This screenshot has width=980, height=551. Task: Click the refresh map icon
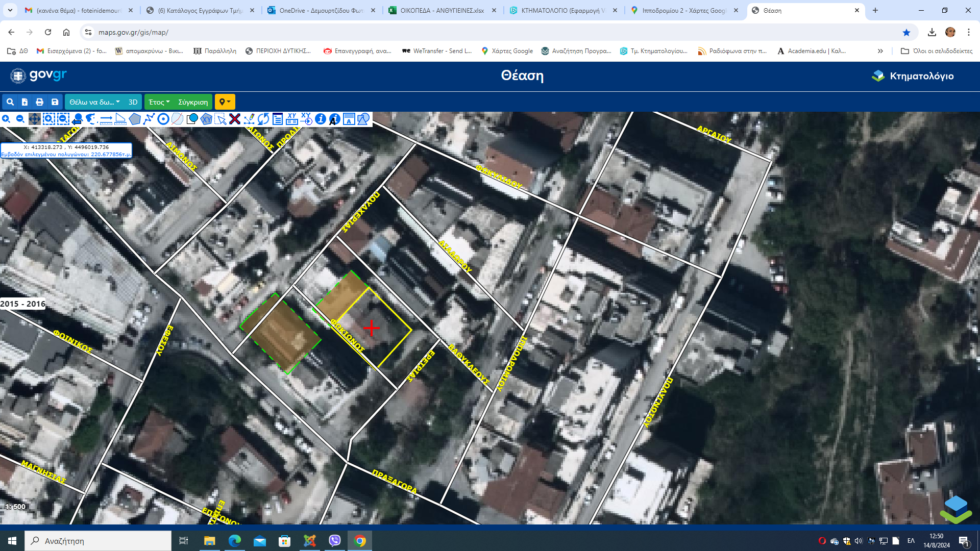(x=263, y=119)
